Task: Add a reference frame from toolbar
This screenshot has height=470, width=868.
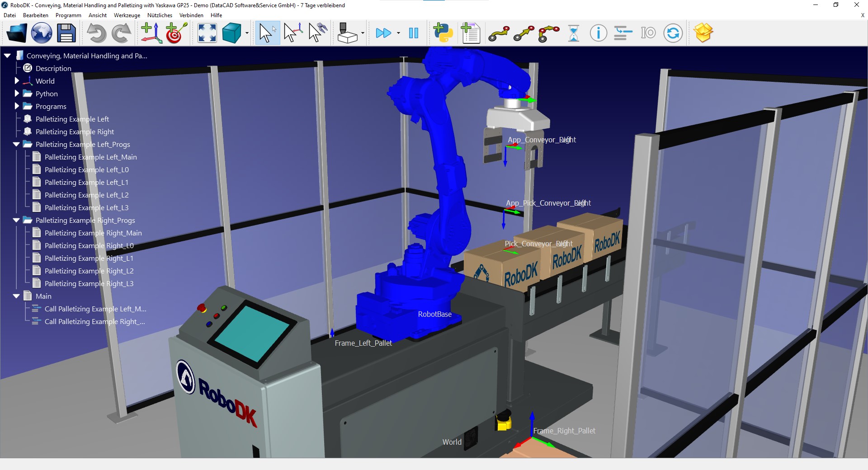Action: (x=151, y=33)
